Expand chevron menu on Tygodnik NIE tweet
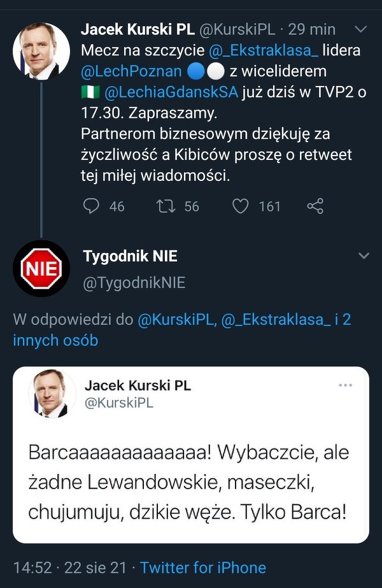Image resolution: width=382 pixels, height=588 pixels. (x=364, y=256)
